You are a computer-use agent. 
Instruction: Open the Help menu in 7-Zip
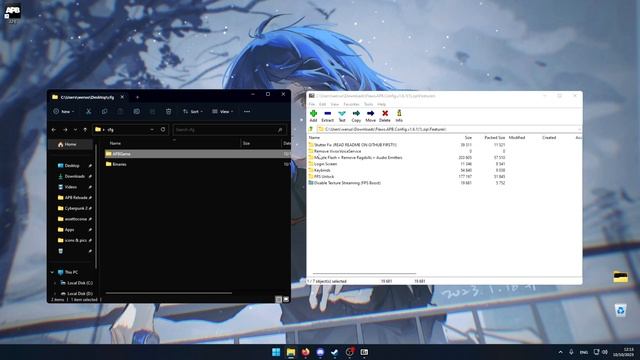382,104
